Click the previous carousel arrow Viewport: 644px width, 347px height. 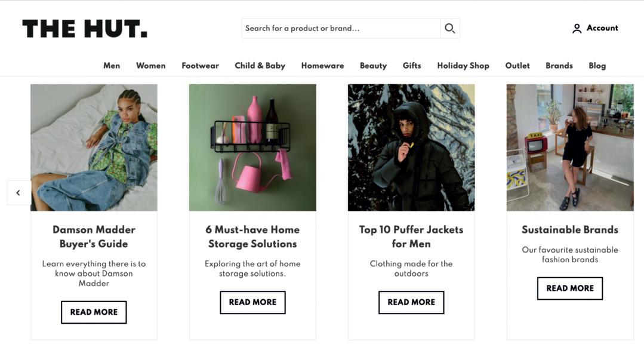pyautogui.click(x=18, y=193)
